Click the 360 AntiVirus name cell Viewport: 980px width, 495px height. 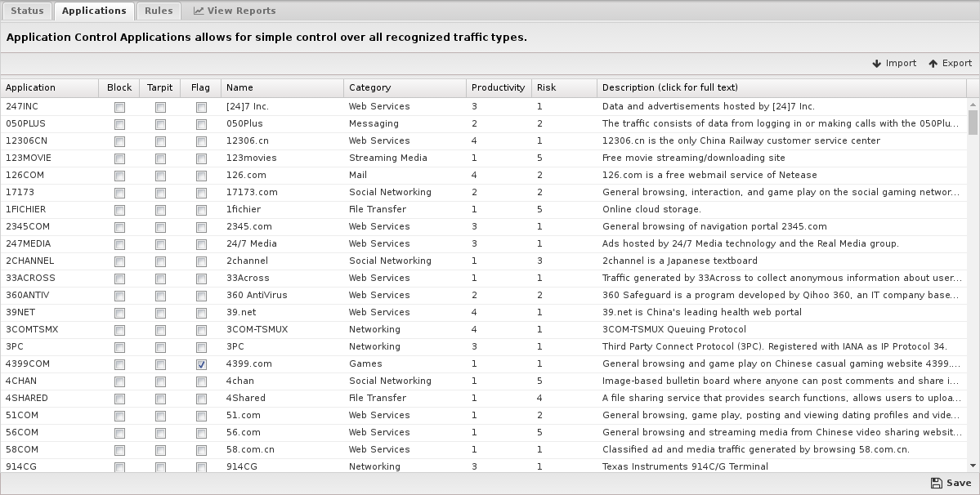point(282,295)
